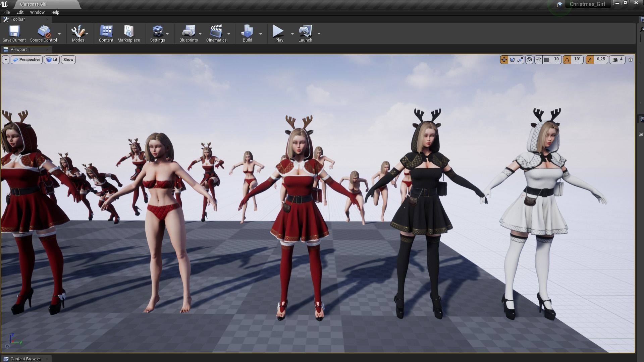Click the Lit view mode button

click(x=52, y=60)
